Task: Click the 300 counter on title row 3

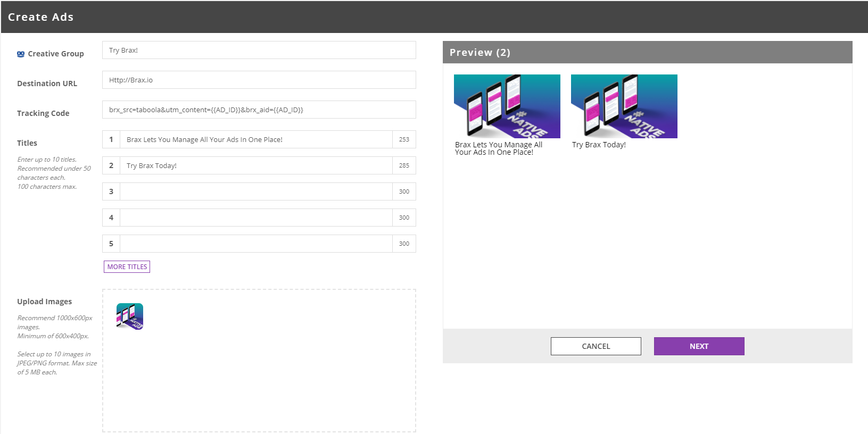Action: click(x=404, y=191)
